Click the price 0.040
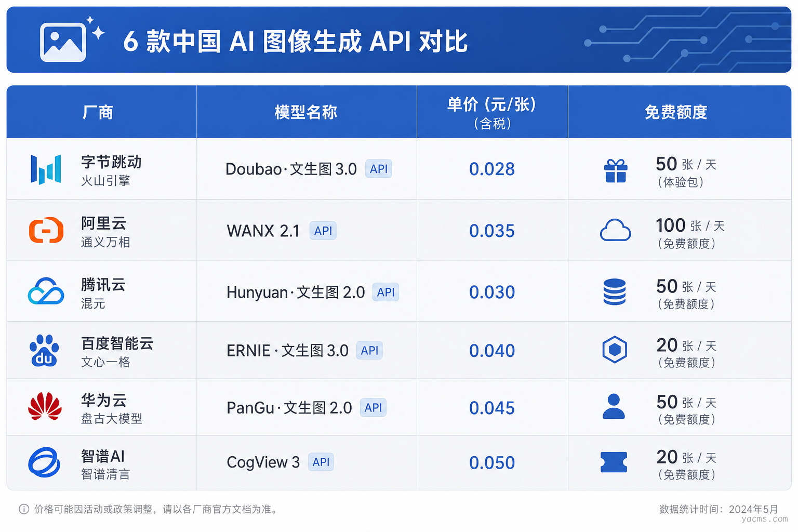This screenshot has height=532, width=798. tap(492, 351)
